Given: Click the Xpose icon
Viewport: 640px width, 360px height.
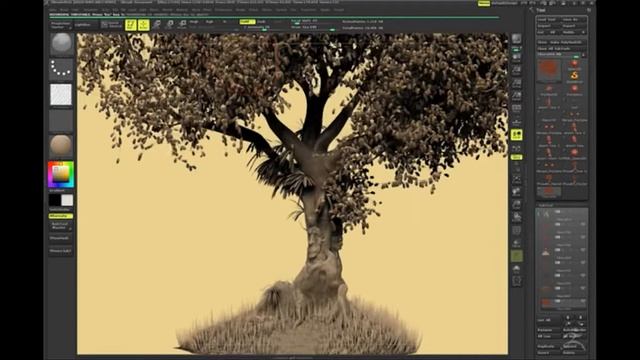Looking at the screenshot, I should coord(517,281).
